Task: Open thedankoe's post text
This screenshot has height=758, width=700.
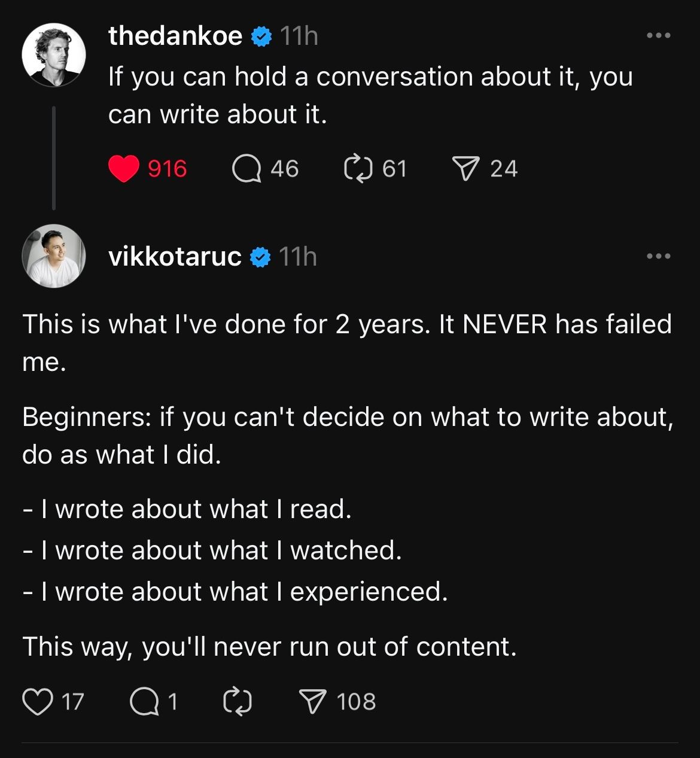Action: [370, 95]
